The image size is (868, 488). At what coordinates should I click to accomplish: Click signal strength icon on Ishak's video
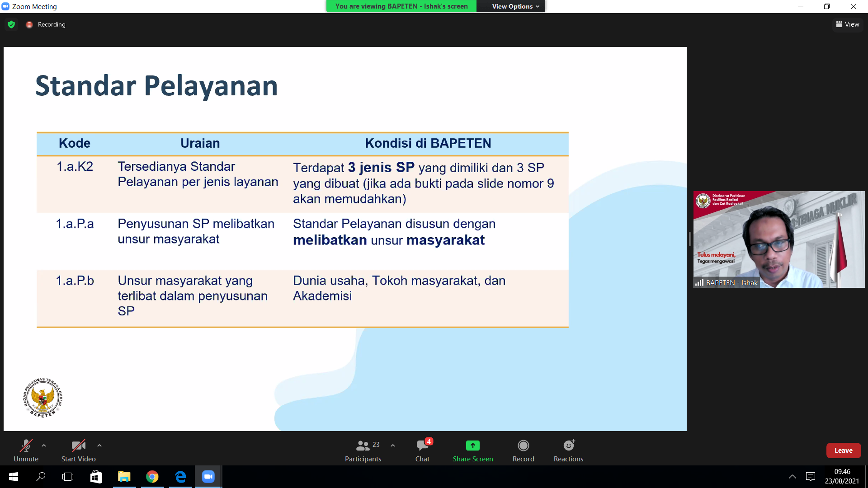pos(699,283)
